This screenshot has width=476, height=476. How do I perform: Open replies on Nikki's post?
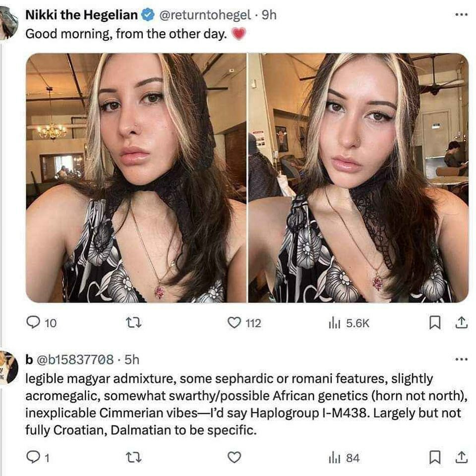(x=41, y=323)
